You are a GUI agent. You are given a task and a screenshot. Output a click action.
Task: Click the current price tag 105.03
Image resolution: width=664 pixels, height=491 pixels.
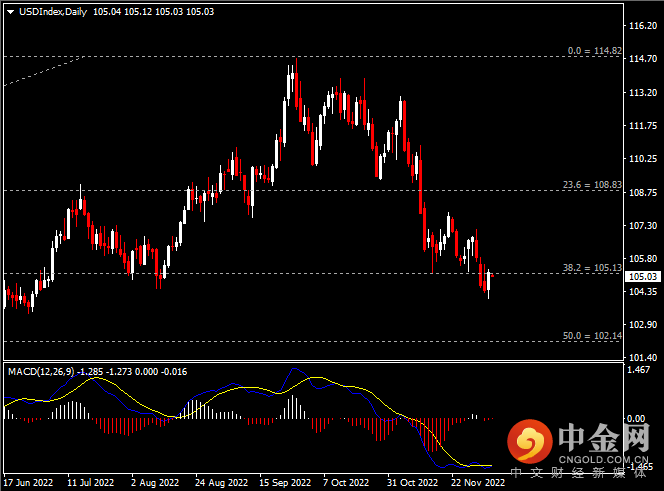coord(640,277)
